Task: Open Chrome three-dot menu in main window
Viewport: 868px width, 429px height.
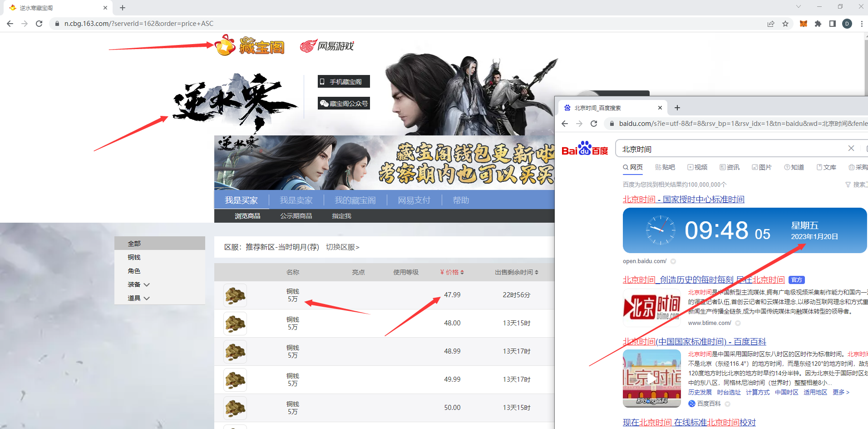Action: 862,24
